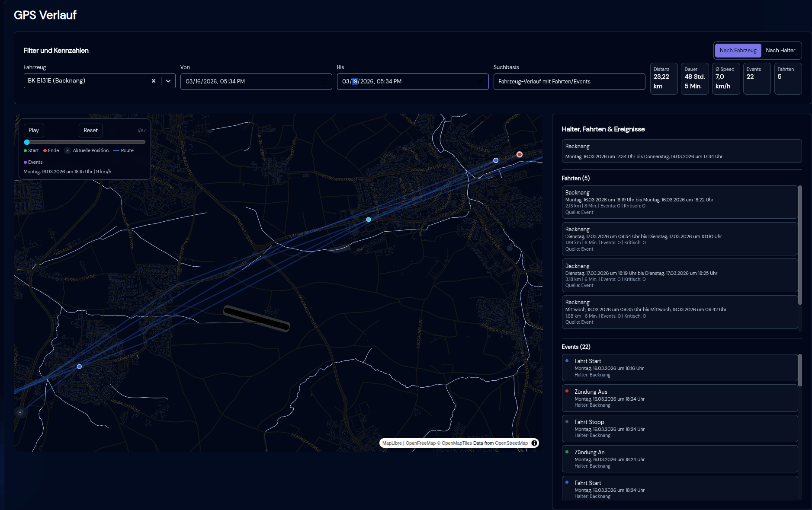Open the Suchbasis selection field
812x510 pixels.
click(569, 81)
